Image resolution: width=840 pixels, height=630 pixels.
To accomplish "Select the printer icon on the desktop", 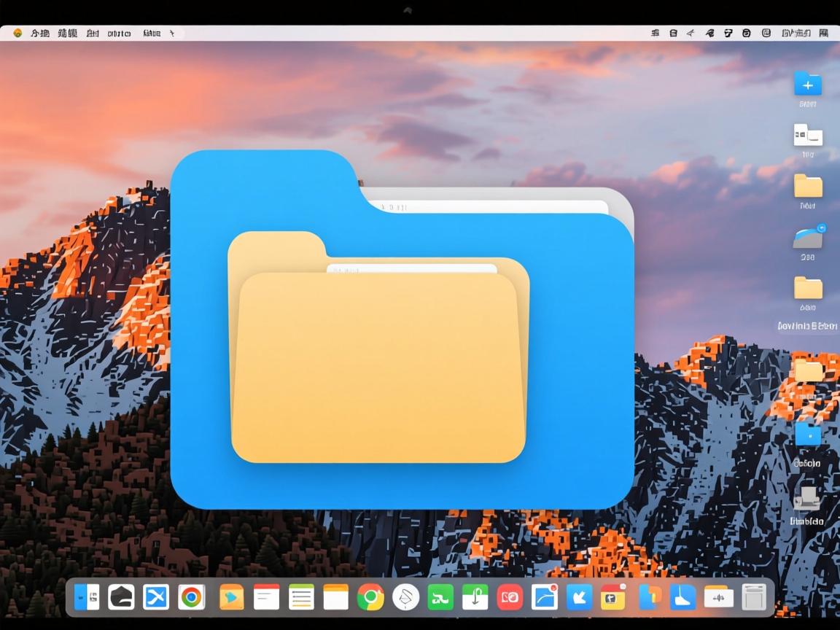I will tap(806, 499).
